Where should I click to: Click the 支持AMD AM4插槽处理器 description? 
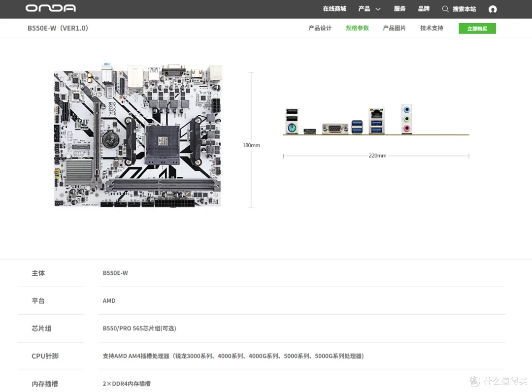(233, 356)
